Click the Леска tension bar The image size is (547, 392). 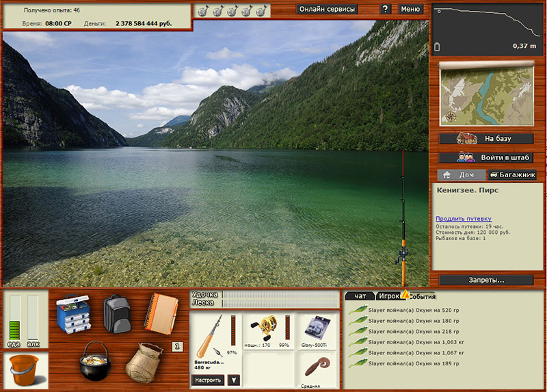(x=280, y=303)
